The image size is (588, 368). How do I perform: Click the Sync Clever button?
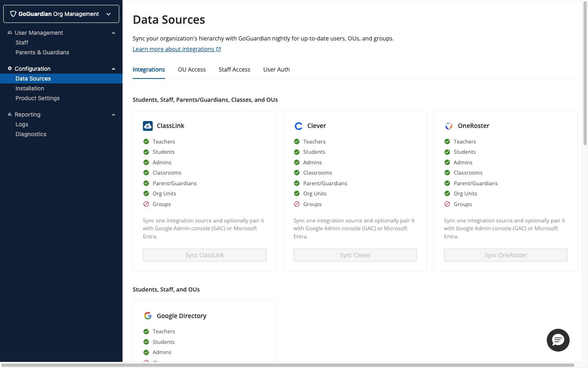click(x=355, y=255)
